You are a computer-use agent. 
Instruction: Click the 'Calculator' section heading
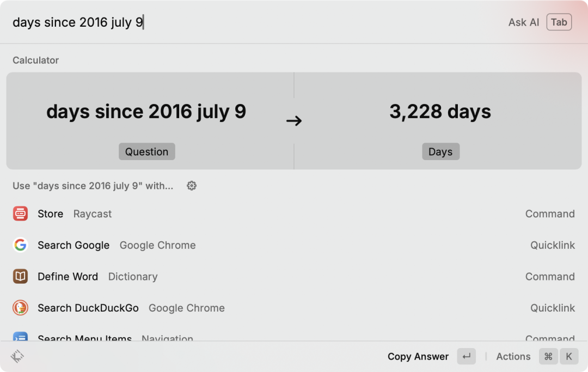(x=35, y=60)
